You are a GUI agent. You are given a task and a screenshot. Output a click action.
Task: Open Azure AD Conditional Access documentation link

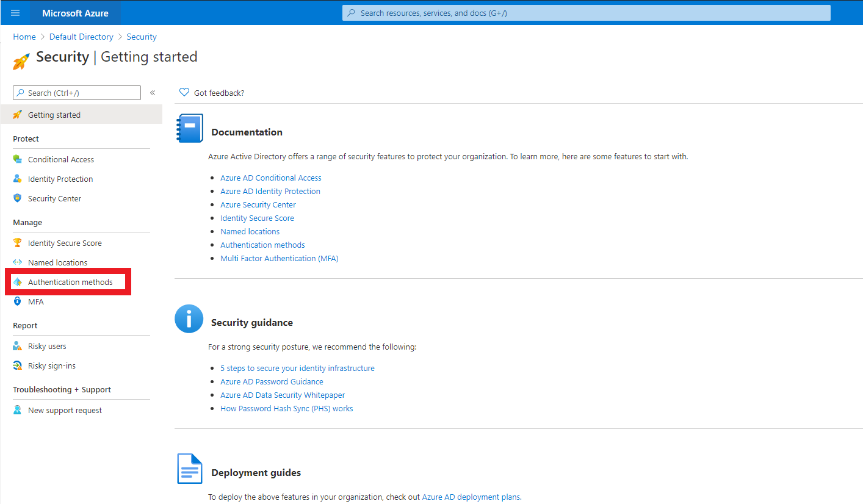pyautogui.click(x=270, y=178)
